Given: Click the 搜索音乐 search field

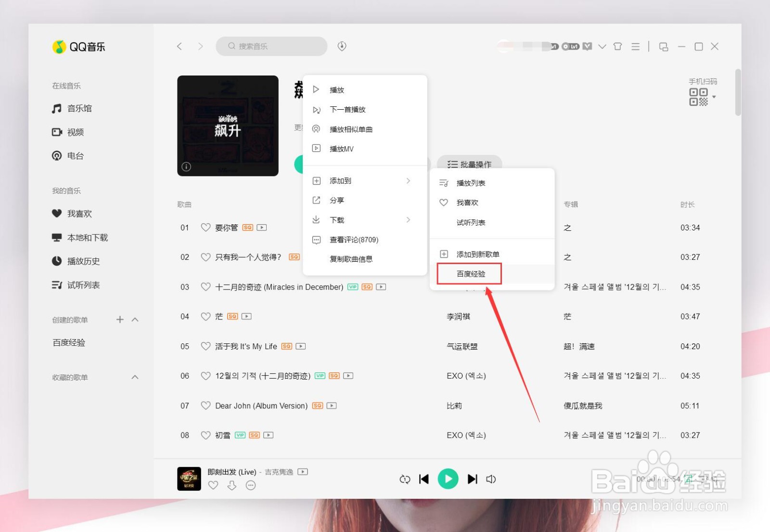Looking at the screenshot, I should 272,46.
